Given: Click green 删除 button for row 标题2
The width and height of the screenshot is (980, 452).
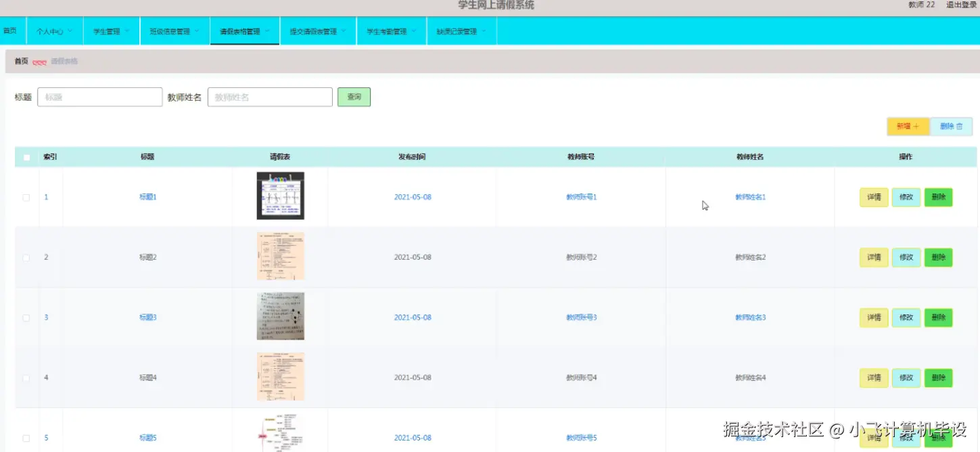Looking at the screenshot, I should coord(939,258).
